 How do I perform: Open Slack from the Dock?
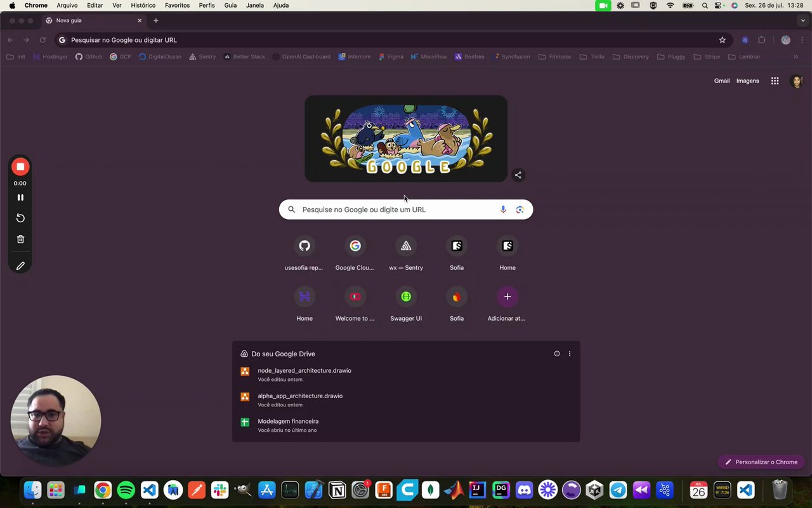click(x=219, y=490)
